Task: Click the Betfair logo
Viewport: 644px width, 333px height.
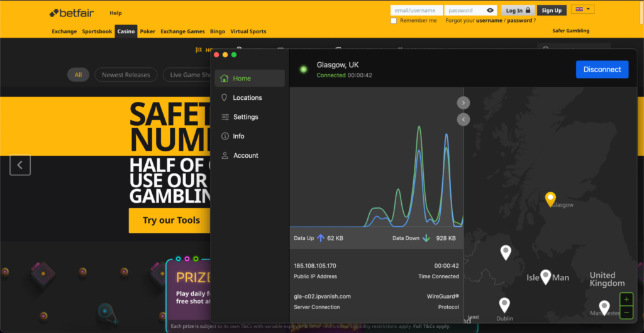Action: 72,13
